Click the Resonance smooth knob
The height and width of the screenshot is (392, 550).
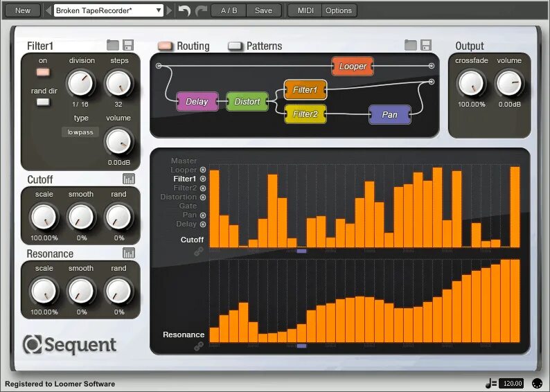coord(81,291)
